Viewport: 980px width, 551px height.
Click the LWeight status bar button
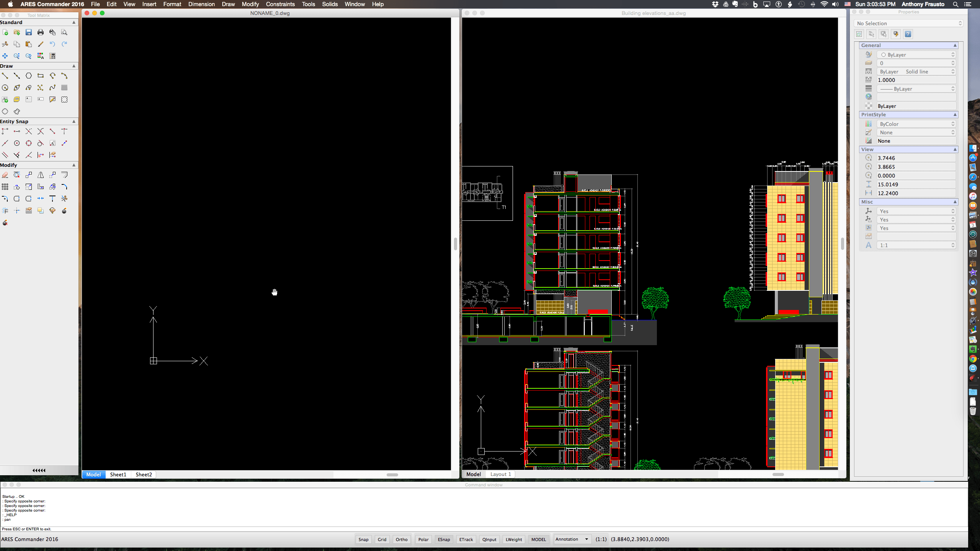[514, 540]
